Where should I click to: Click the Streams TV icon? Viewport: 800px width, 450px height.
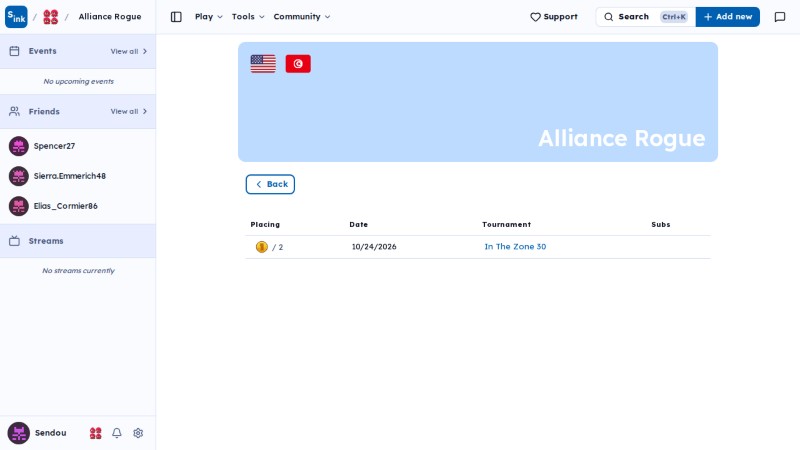click(x=14, y=241)
